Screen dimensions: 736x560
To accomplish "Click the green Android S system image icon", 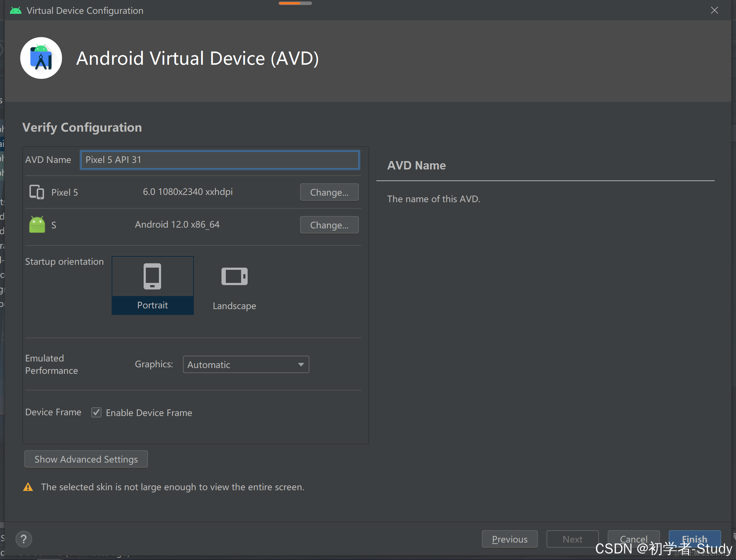I will coord(37,225).
